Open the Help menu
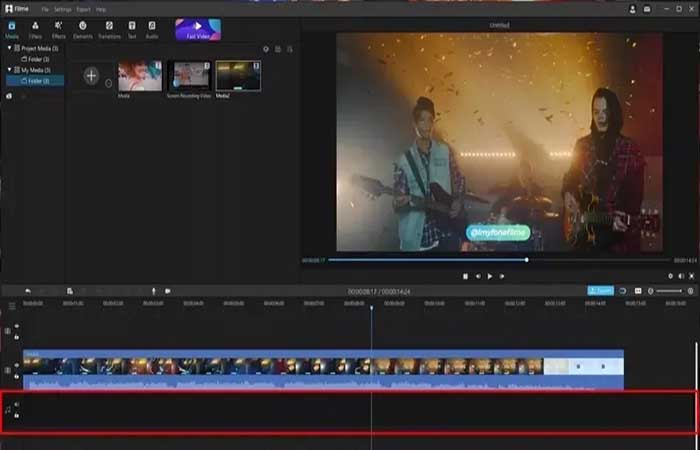 (101, 9)
